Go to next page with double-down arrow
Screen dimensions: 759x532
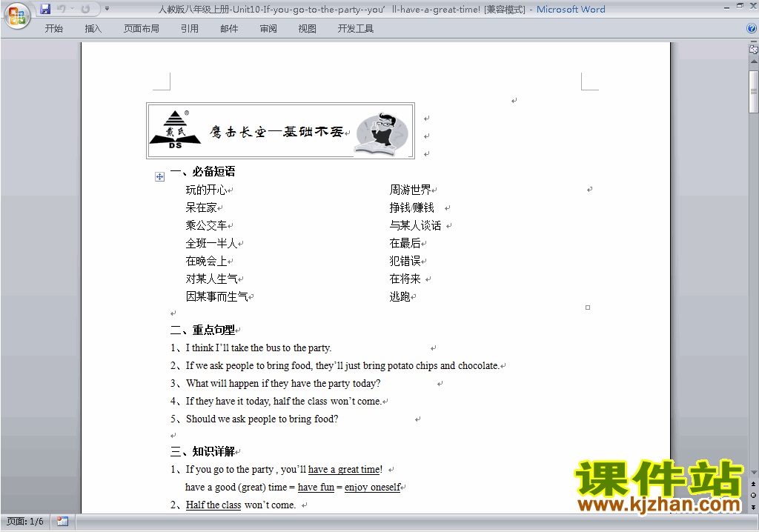[754, 507]
